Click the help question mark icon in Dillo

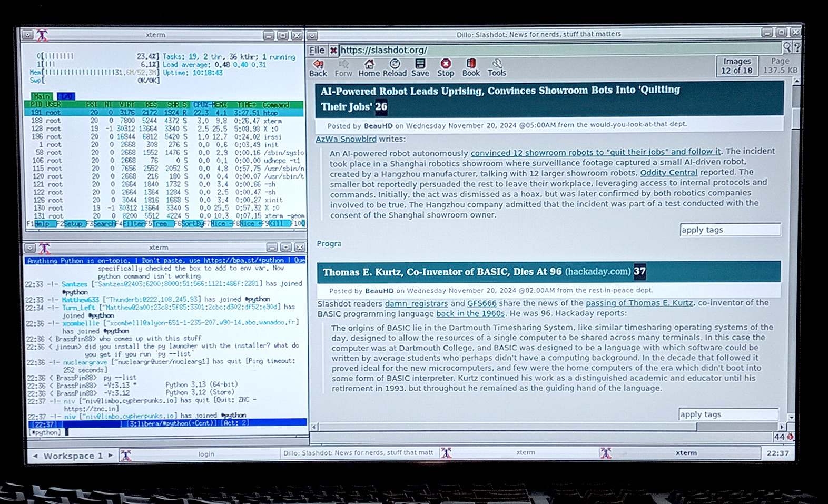[797, 47]
